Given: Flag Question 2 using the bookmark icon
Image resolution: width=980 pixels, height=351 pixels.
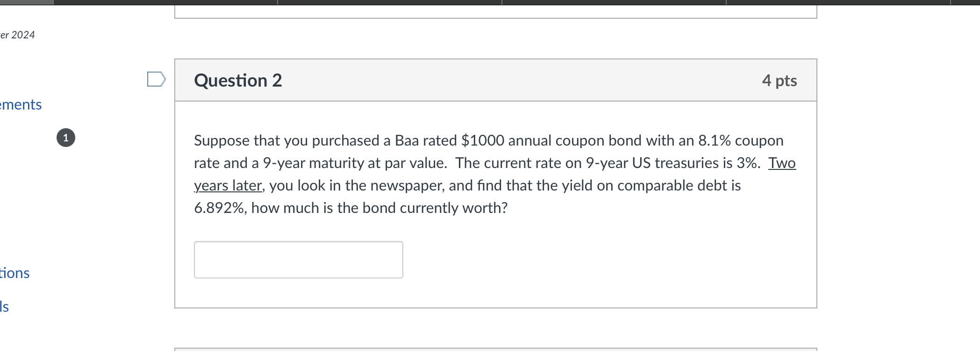Looking at the screenshot, I should tap(156, 79).
